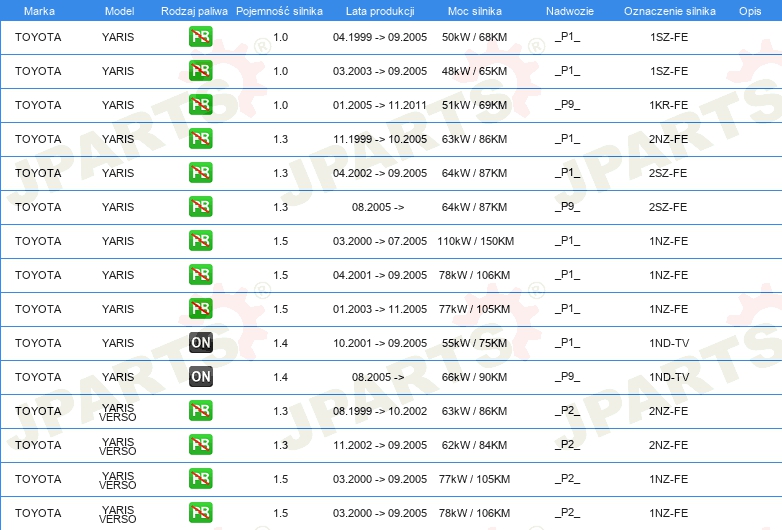782x530 pixels.
Task: Select the 08.1999 -> 10.2002 date range
Action: coord(380,411)
